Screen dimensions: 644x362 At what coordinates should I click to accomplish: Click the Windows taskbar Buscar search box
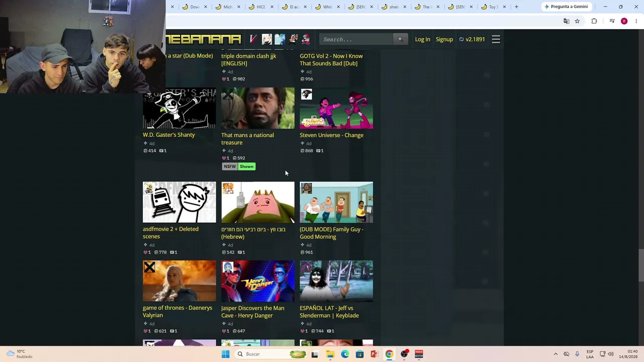(271, 354)
